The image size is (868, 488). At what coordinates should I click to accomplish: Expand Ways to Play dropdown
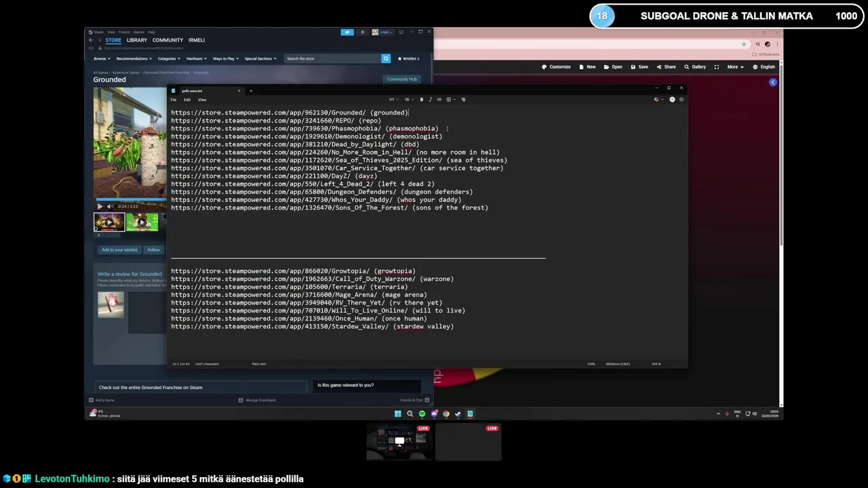point(225,58)
